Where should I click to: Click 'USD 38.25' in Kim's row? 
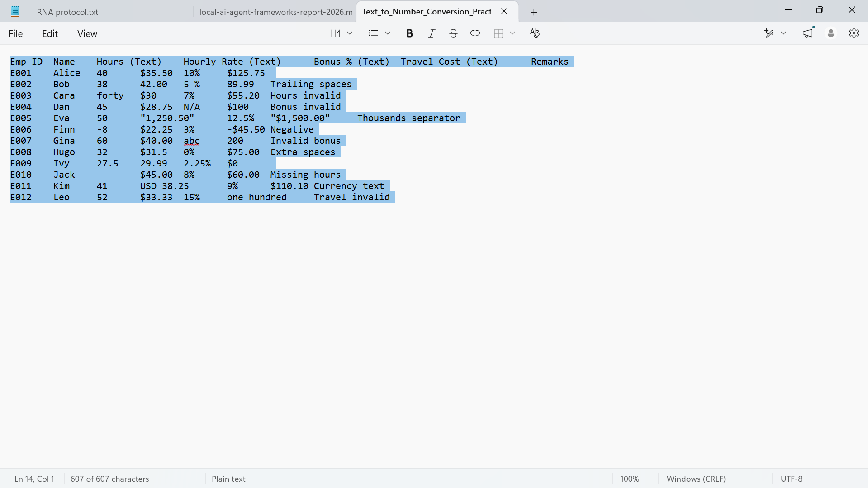(164, 186)
